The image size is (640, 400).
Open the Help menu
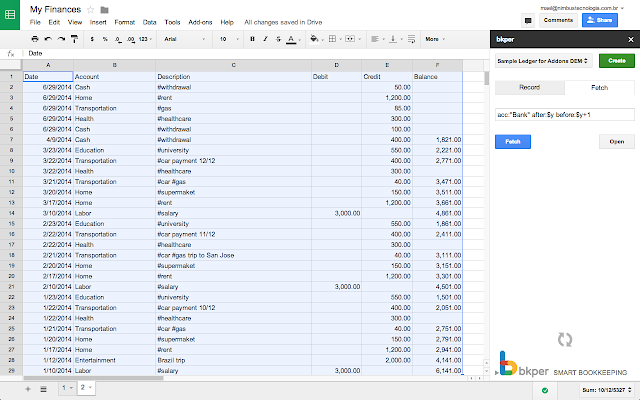227,22
